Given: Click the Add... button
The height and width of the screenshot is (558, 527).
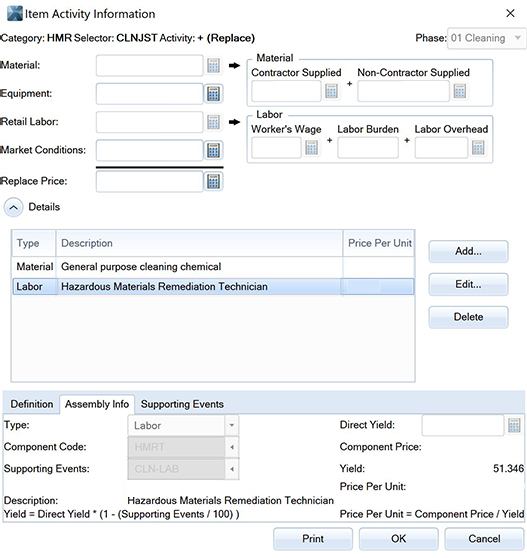Looking at the screenshot, I should pyautogui.click(x=468, y=251).
